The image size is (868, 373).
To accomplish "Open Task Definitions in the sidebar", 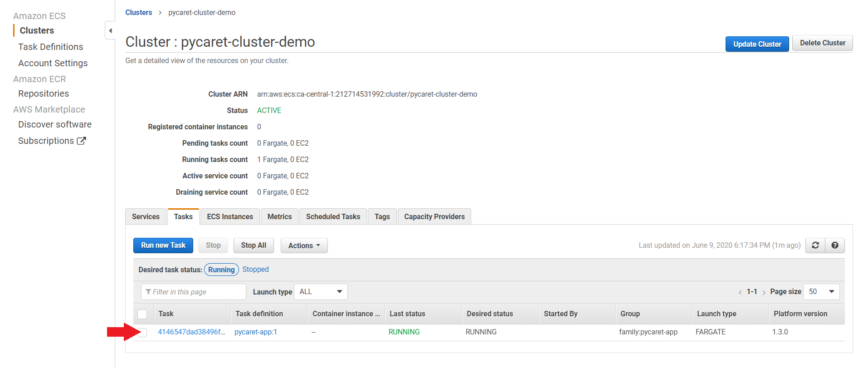I will pos(51,47).
